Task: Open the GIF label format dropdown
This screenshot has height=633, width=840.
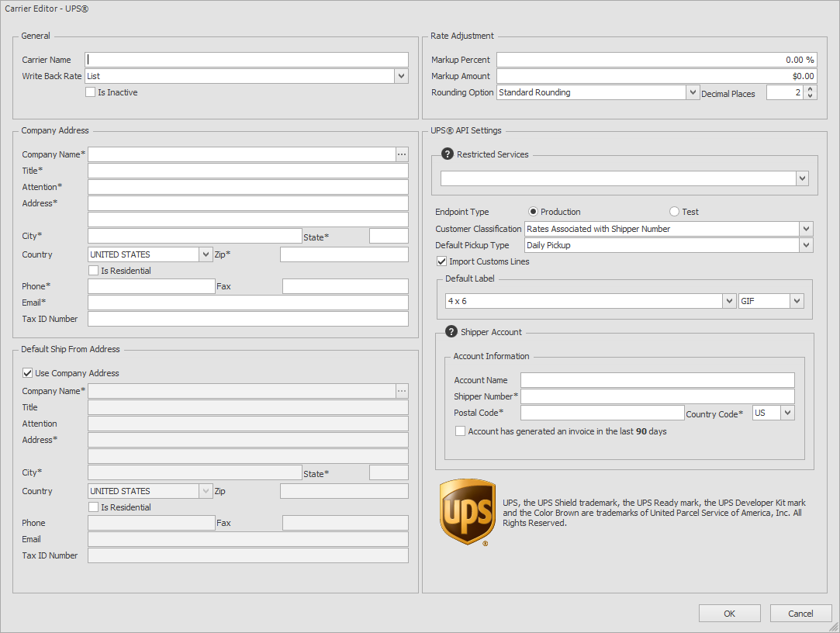Action: click(x=797, y=301)
